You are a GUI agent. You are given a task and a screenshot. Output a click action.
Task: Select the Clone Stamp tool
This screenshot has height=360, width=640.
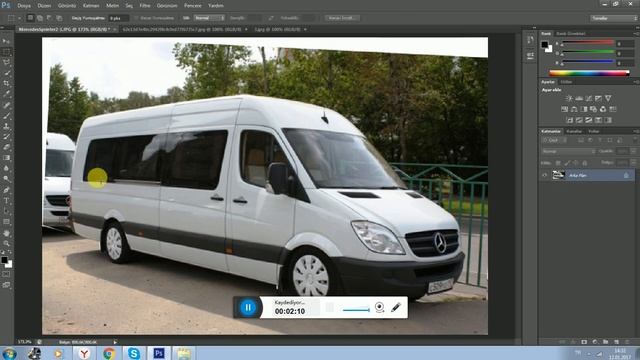coord(7,127)
